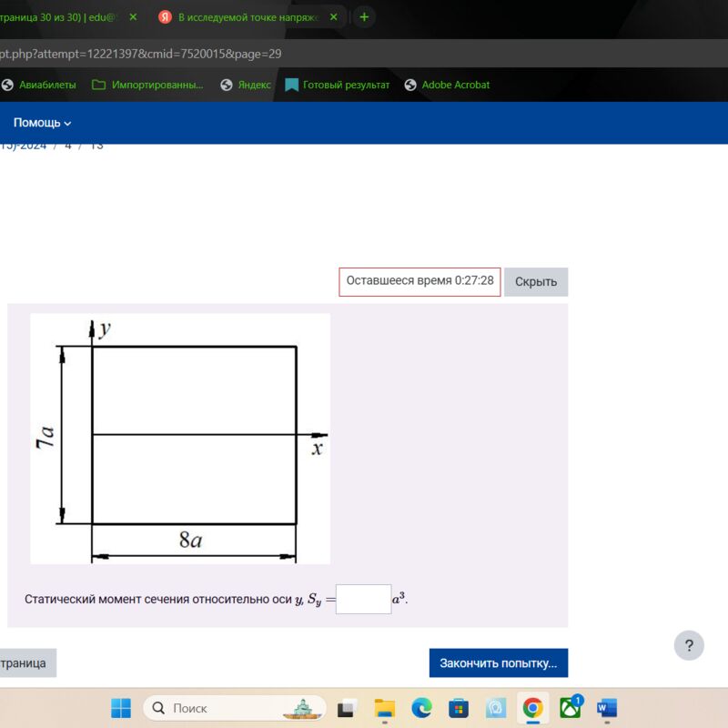The height and width of the screenshot is (728, 728).
Task: Open the Импортированные bookmarks folder
Action: tap(148, 85)
